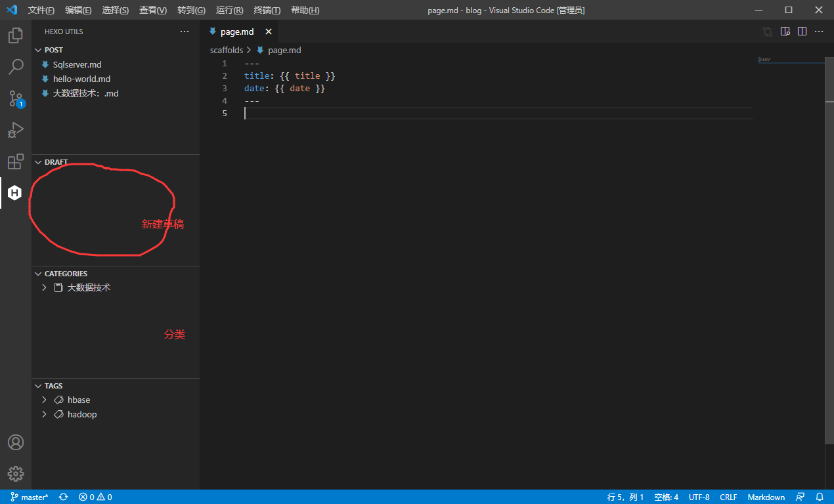The height and width of the screenshot is (504, 834).
Task: Expand the hbase tag chevron
Action: click(44, 400)
